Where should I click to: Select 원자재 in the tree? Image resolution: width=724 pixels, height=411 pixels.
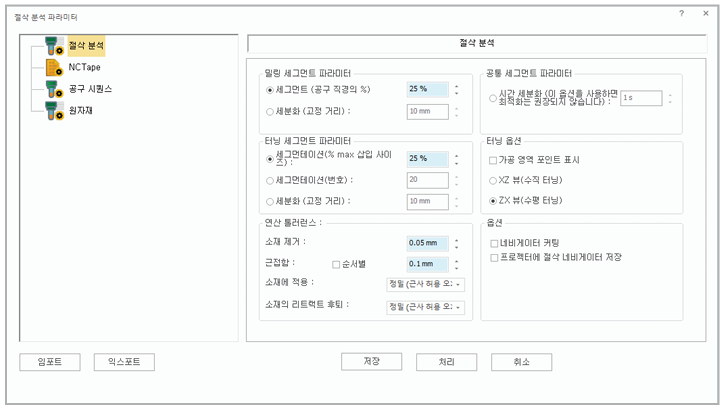[x=81, y=110]
